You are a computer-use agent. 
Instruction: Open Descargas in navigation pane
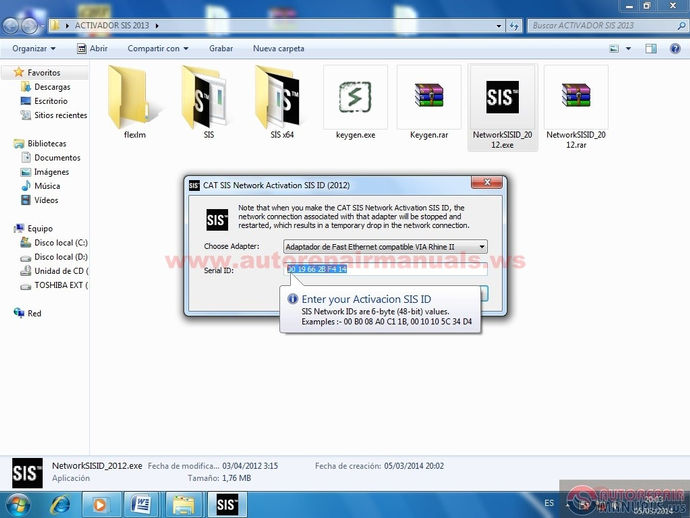[x=52, y=87]
